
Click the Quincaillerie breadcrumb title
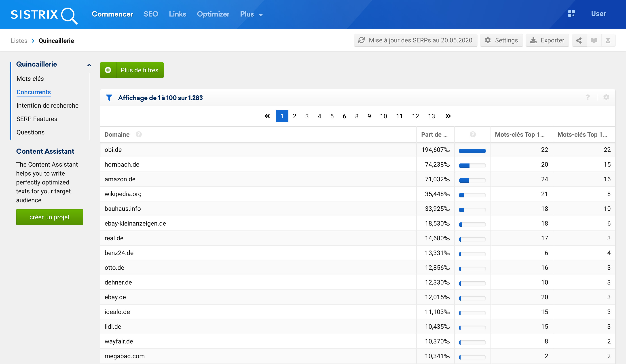pyautogui.click(x=56, y=41)
